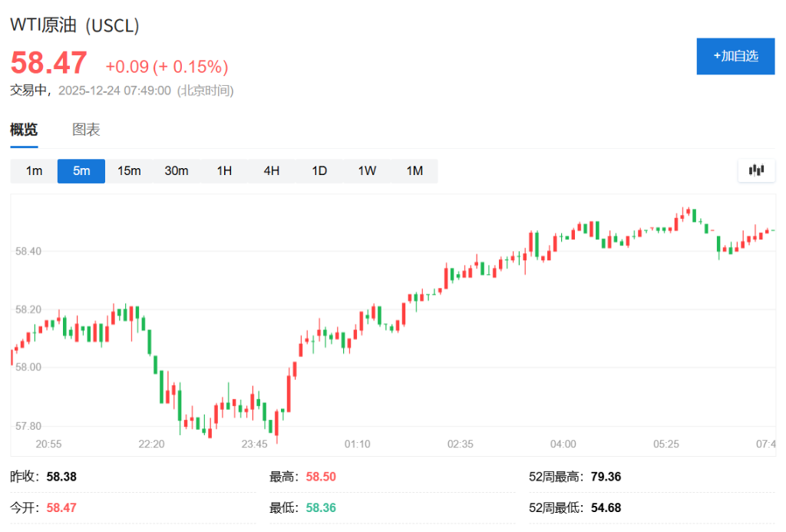Pick the 1W weekly interval

tap(367, 170)
